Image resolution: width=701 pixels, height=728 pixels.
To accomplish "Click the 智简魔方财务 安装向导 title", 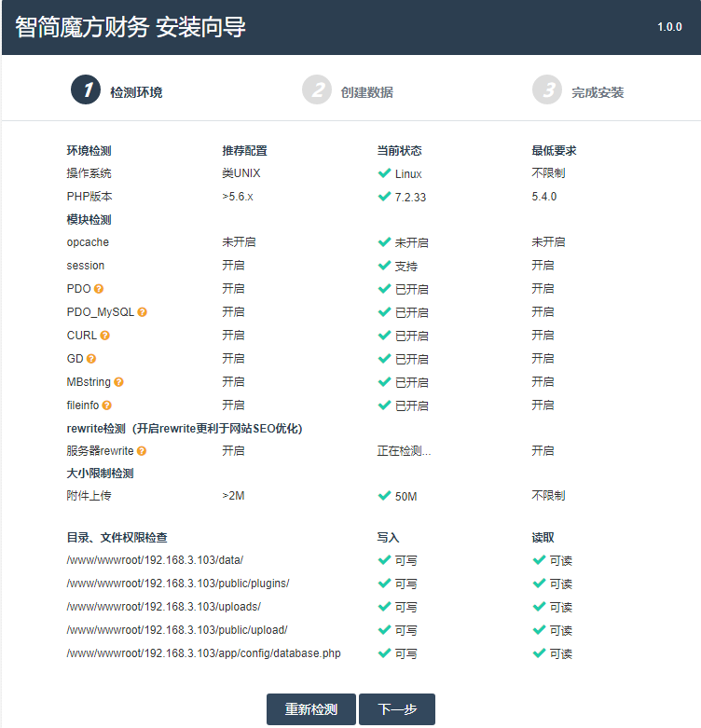I will pyautogui.click(x=131, y=27).
